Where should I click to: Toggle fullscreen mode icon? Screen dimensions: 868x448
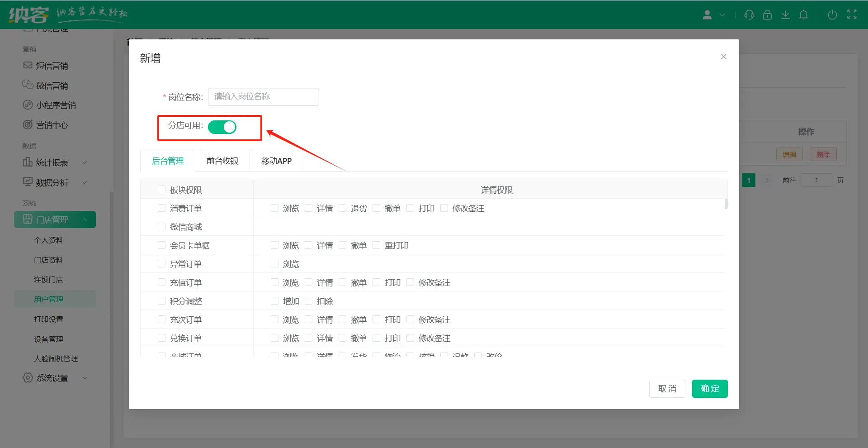pyautogui.click(x=852, y=14)
